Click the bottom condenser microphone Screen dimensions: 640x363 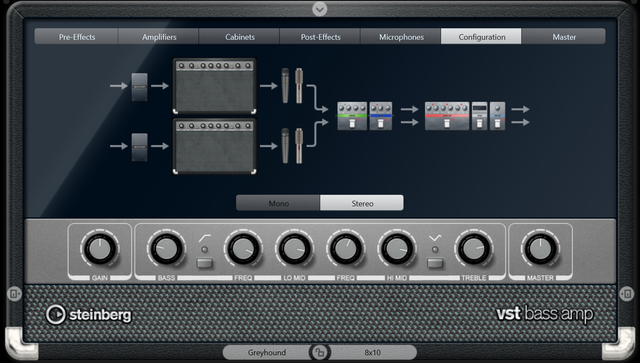coord(299,146)
